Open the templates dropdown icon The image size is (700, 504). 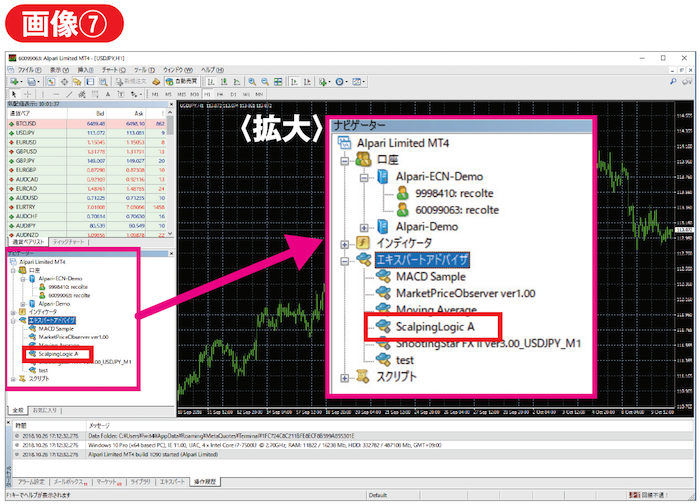[x=358, y=82]
